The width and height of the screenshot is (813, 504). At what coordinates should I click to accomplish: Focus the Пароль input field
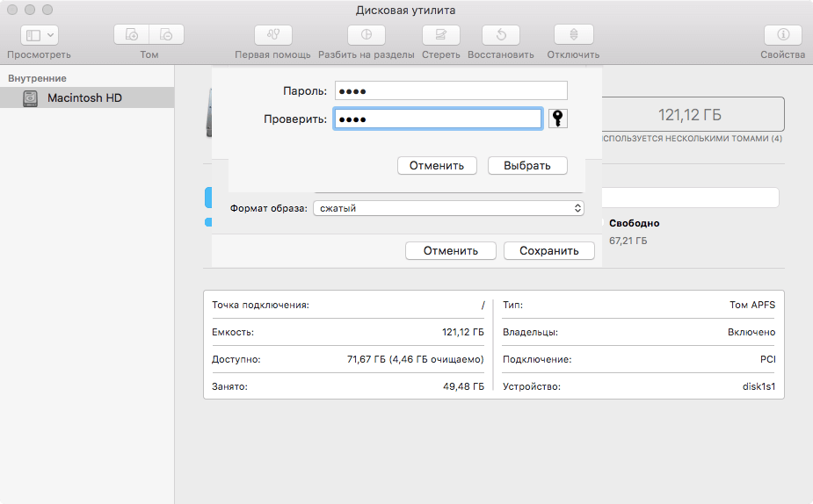[x=451, y=90]
